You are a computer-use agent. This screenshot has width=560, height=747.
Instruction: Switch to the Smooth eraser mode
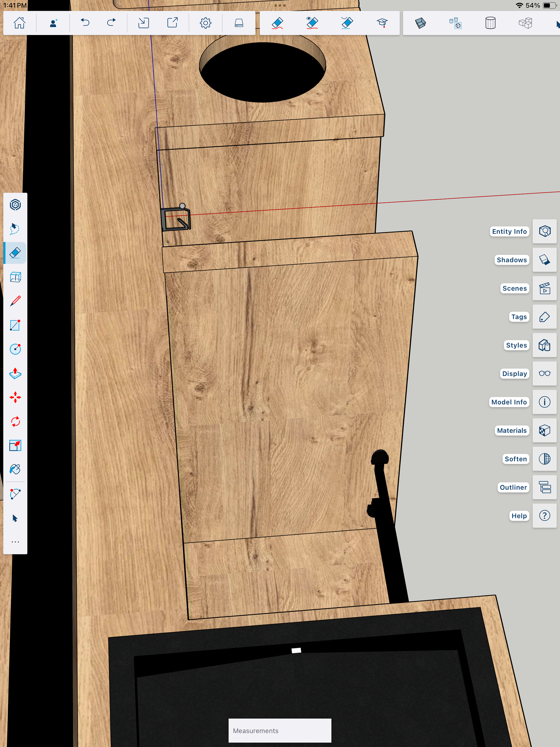pyautogui.click(x=347, y=23)
